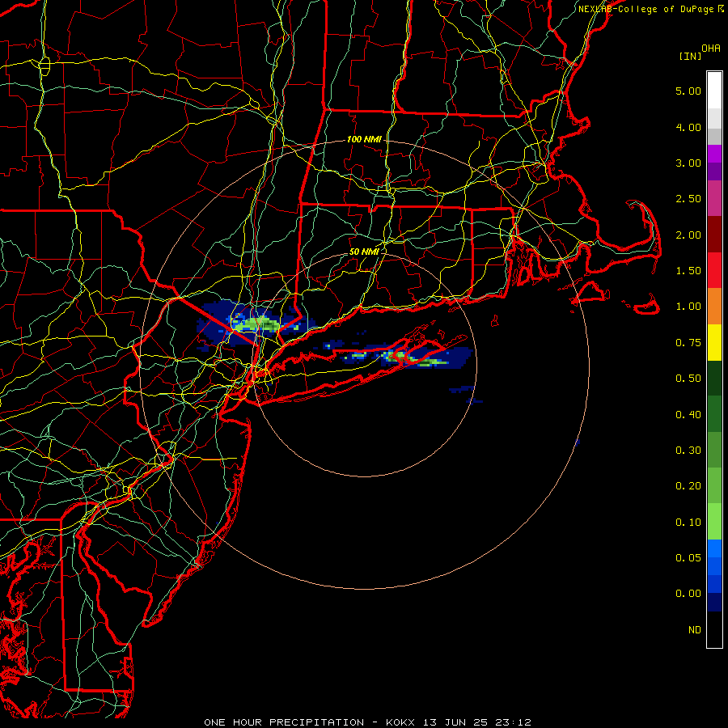Click the 0.00 legend value
Image resolution: width=728 pixels, height=728 pixels.
click(688, 594)
